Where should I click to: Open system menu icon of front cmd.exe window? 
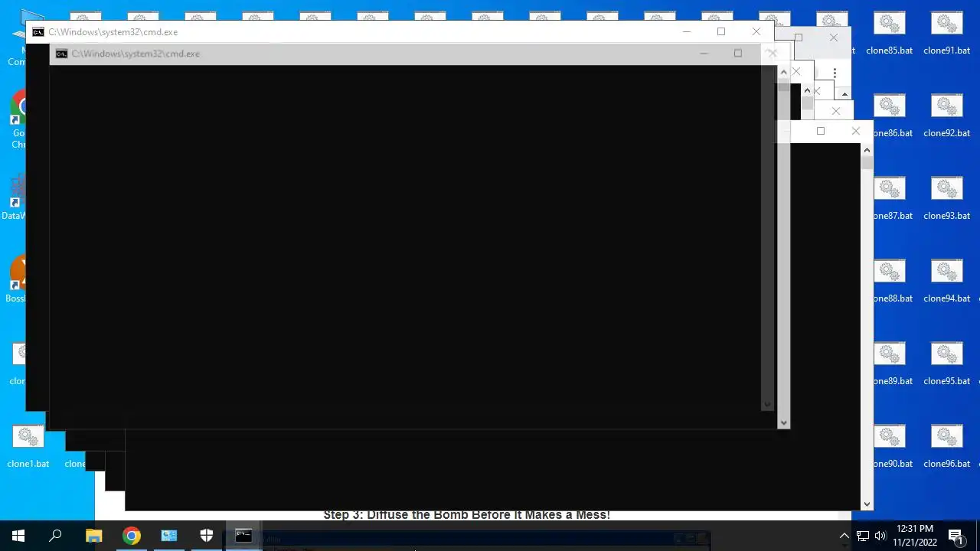pos(38,32)
